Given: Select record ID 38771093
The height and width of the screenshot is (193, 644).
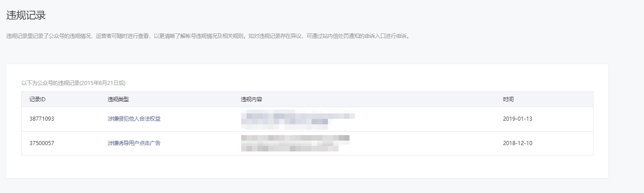Looking at the screenshot, I should pyautogui.click(x=42, y=119).
